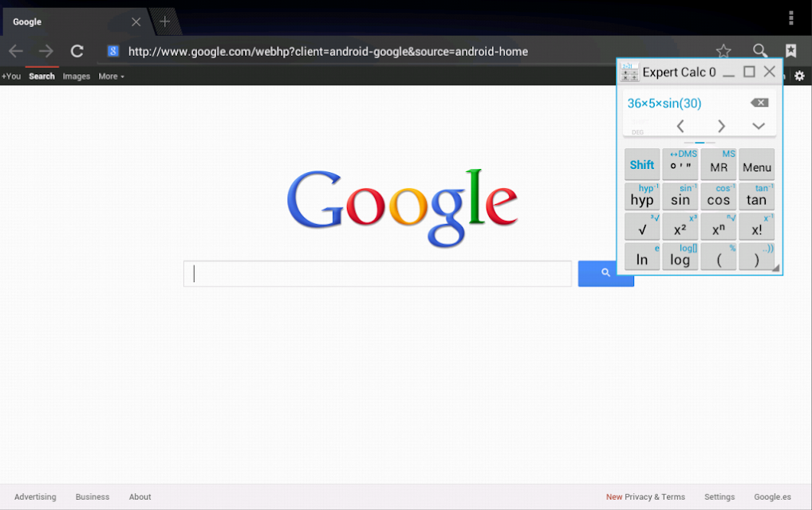Select the Google tab title
Image resolution: width=812 pixels, height=510 pixels.
(x=27, y=22)
